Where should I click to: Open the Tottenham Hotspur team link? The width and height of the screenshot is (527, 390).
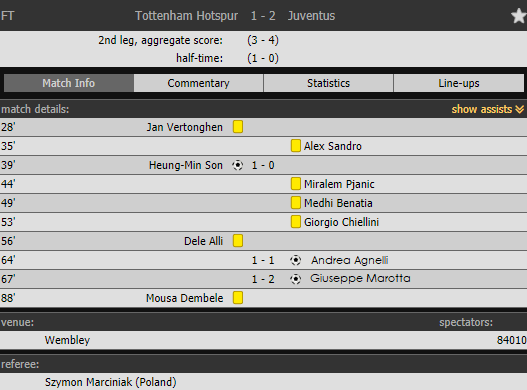point(187,16)
